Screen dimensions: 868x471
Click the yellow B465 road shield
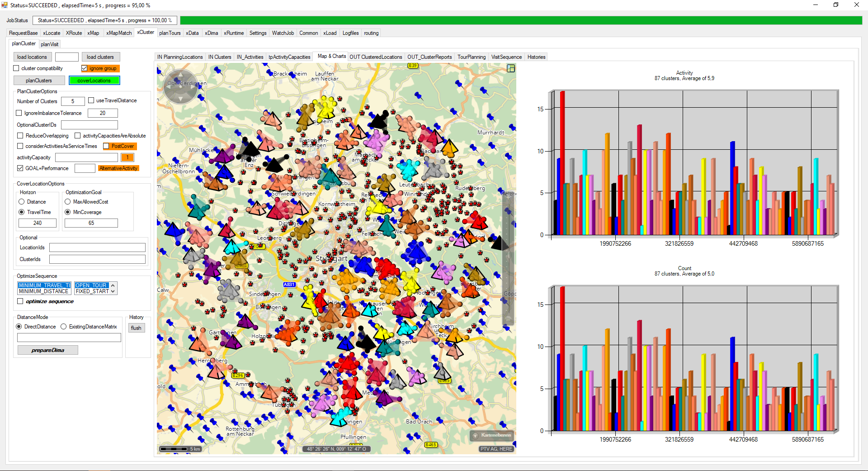click(x=431, y=445)
